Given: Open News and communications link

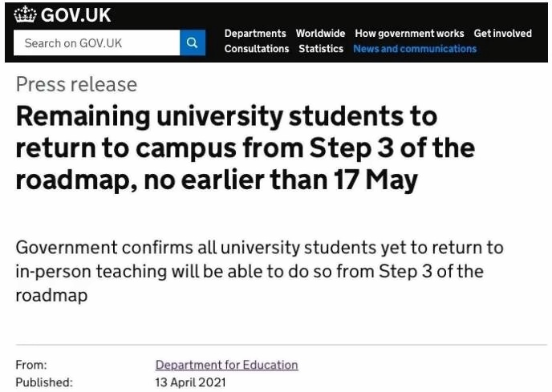Looking at the screenshot, I should click(x=415, y=49).
